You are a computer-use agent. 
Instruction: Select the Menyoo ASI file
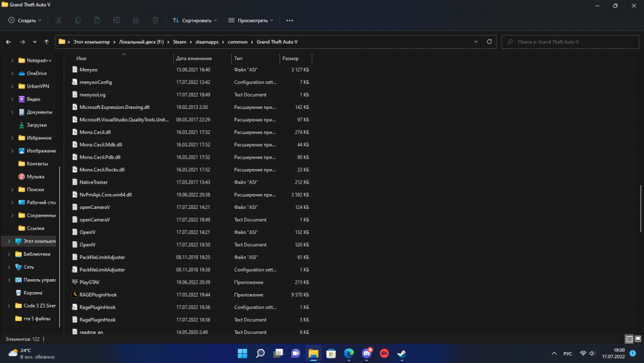point(88,70)
